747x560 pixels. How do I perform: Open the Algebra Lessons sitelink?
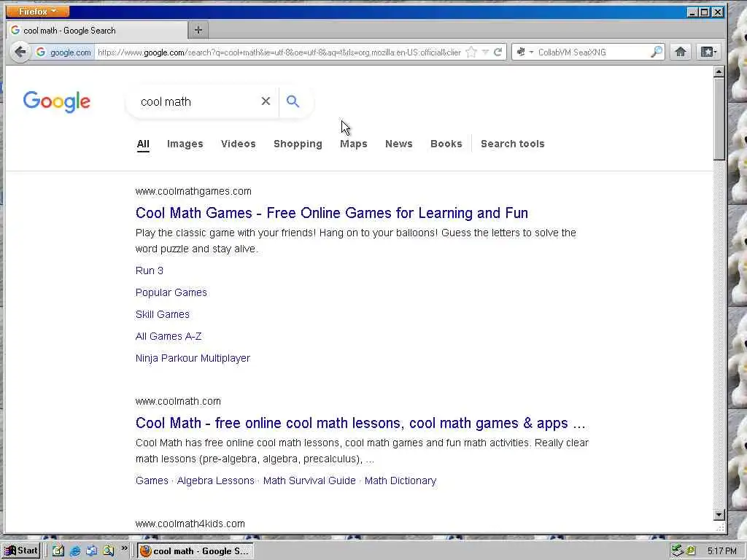[x=216, y=481]
